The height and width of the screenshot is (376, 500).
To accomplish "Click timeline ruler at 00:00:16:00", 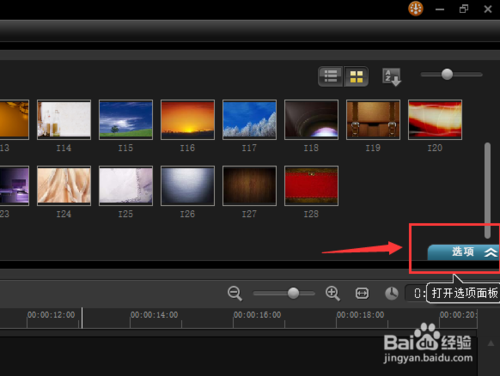I will (x=257, y=315).
